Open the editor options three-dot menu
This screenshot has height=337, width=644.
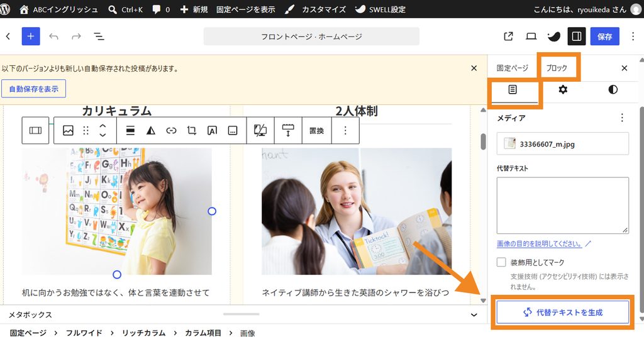(x=633, y=36)
